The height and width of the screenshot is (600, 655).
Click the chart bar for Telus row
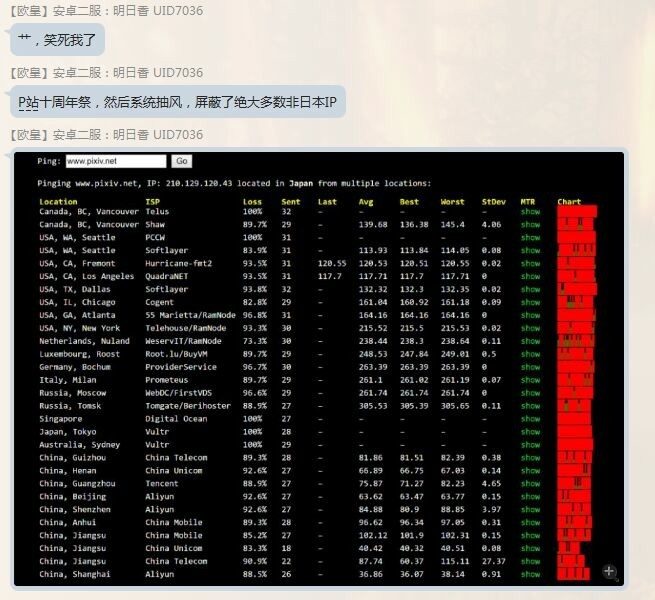(577, 211)
